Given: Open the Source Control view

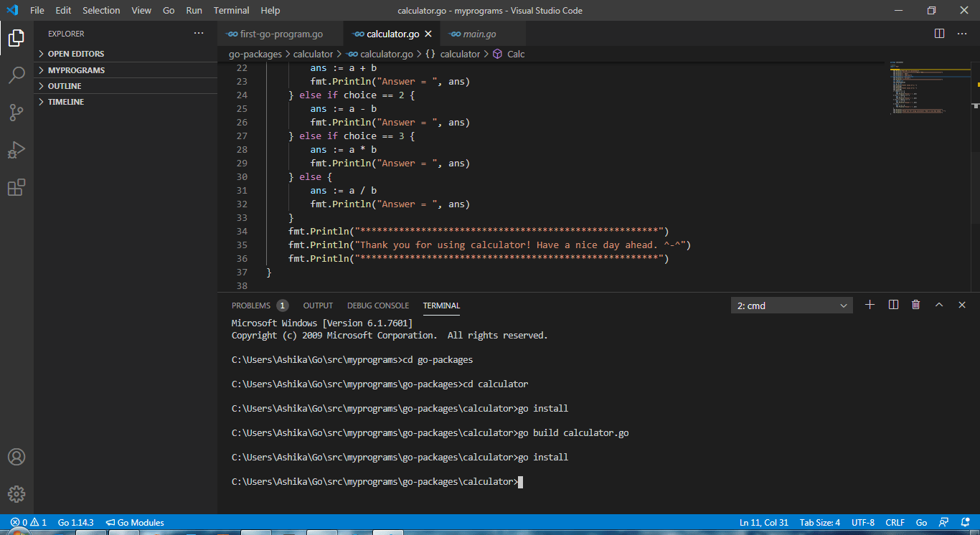Looking at the screenshot, I should point(17,113).
